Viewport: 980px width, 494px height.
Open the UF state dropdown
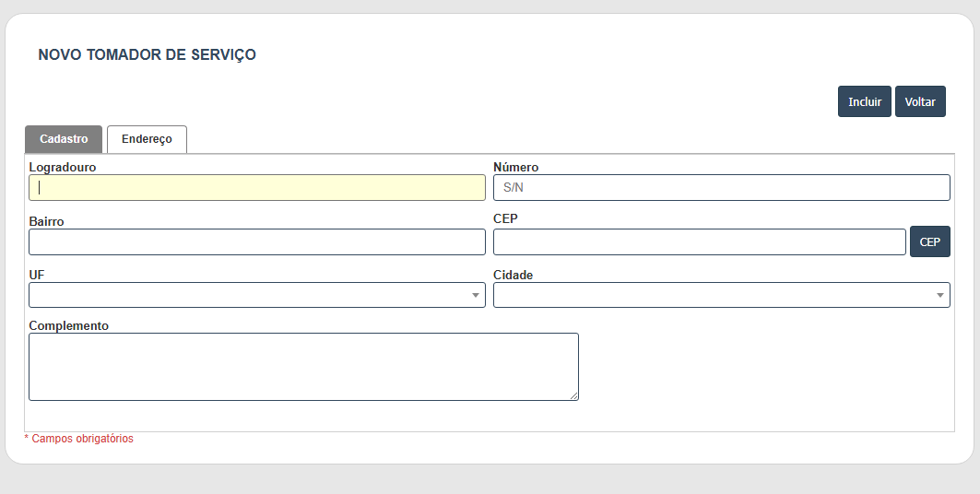(257, 295)
